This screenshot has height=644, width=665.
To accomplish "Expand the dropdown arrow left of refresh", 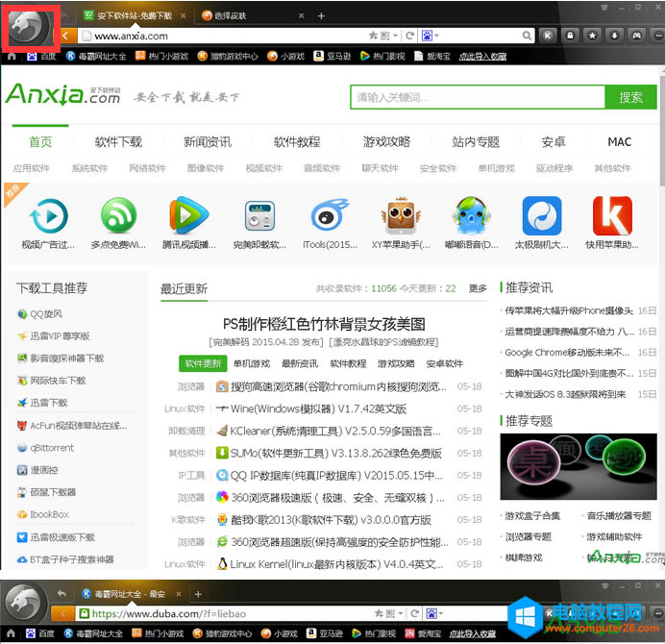I will 394,36.
